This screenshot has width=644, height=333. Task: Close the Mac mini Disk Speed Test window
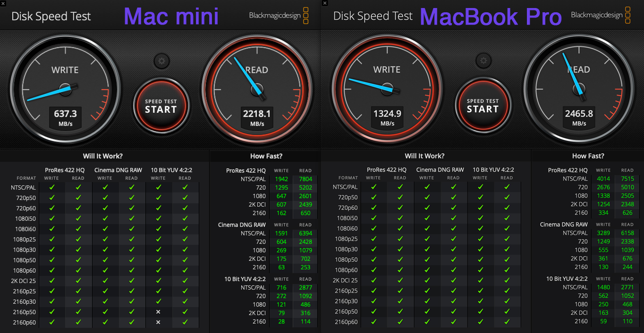(3, 3)
